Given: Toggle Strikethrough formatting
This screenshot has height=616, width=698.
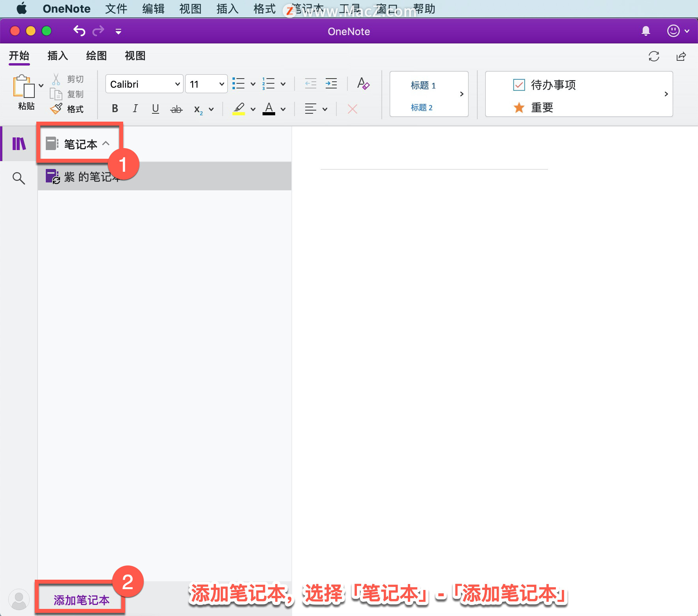Looking at the screenshot, I should 176,109.
